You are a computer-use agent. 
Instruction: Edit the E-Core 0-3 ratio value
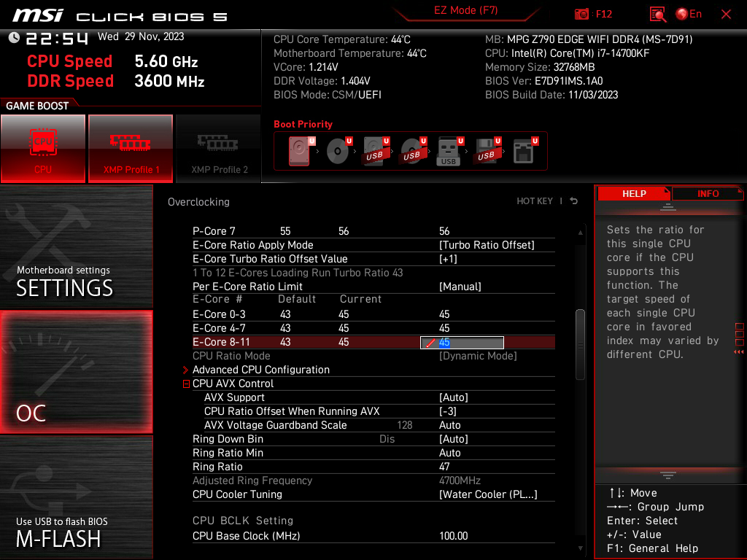(444, 314)
